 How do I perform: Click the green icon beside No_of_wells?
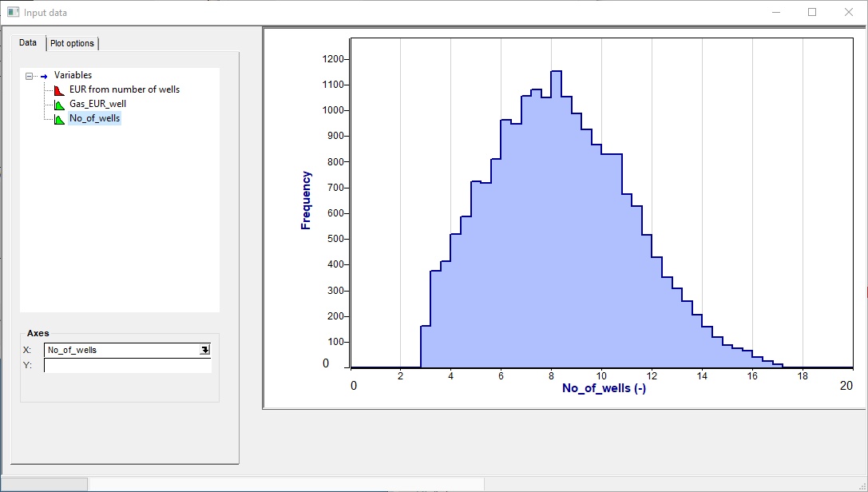[59, 119]
